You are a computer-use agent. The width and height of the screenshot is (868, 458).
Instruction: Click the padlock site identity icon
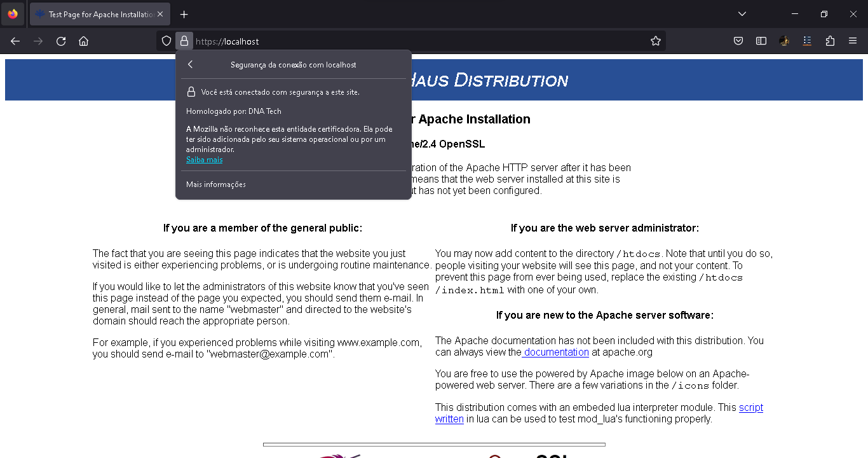coord(184,41)
